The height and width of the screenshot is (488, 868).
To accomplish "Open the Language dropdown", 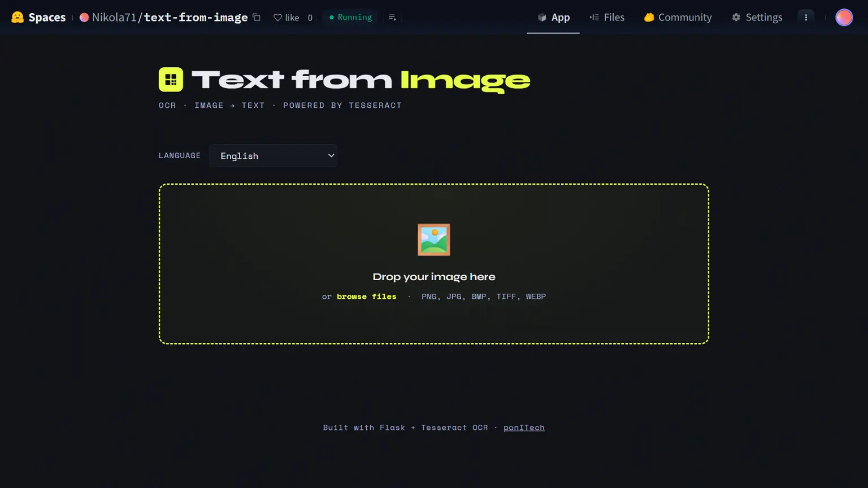I will coord(273,155).
